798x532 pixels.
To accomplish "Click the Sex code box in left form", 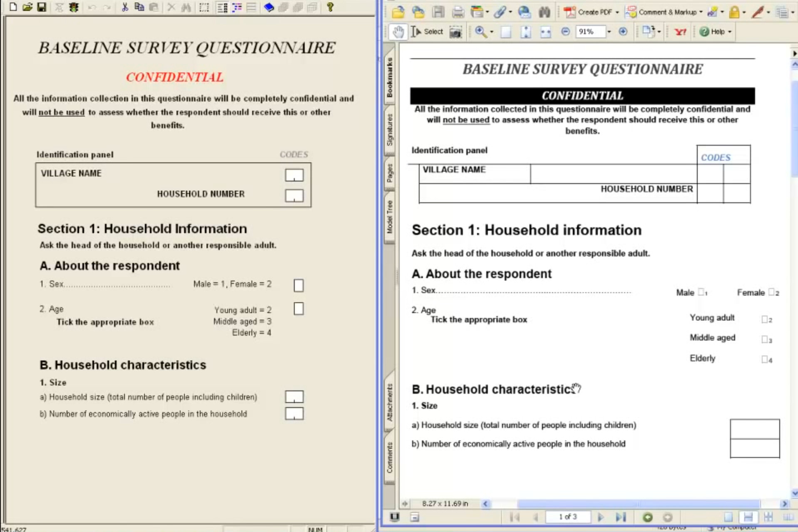I will click(298, 286).
